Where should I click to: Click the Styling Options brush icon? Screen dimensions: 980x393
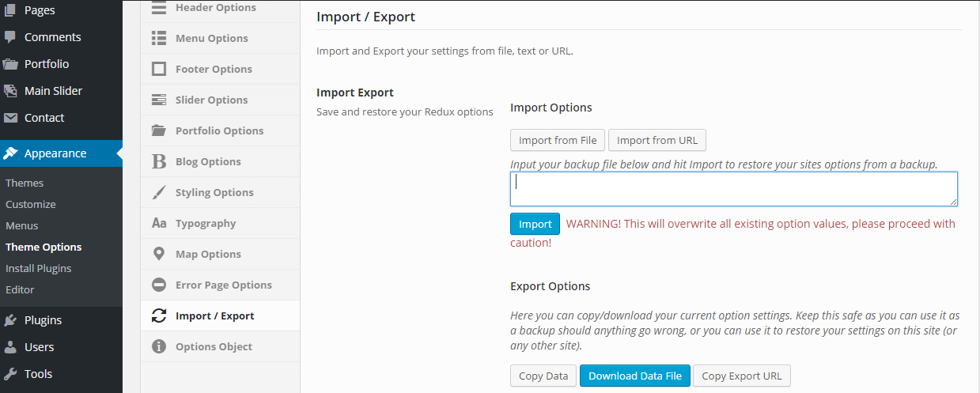coord(159,192)
